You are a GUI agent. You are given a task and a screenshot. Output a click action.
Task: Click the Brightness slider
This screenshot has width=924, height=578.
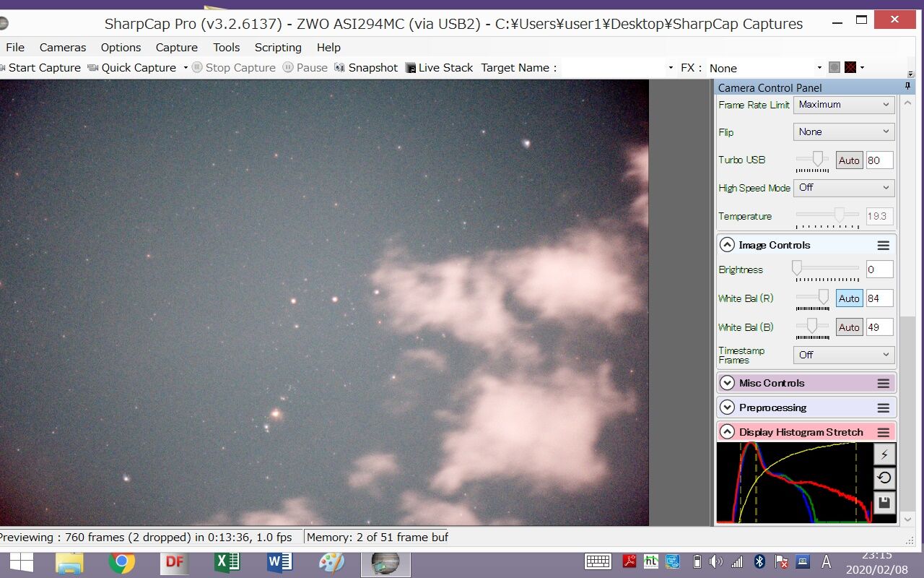[827, 269]
